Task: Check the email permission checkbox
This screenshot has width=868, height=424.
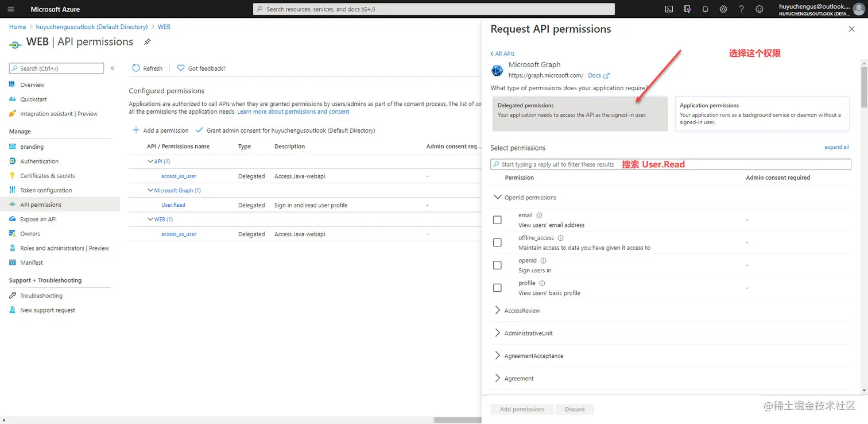Action: pos(497,220)
